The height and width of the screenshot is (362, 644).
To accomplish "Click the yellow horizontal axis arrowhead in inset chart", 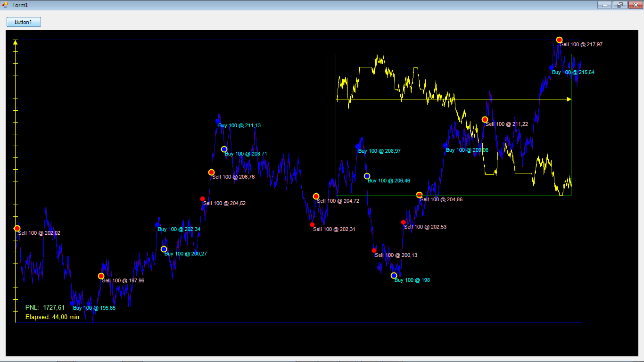I will coord(569,99).
